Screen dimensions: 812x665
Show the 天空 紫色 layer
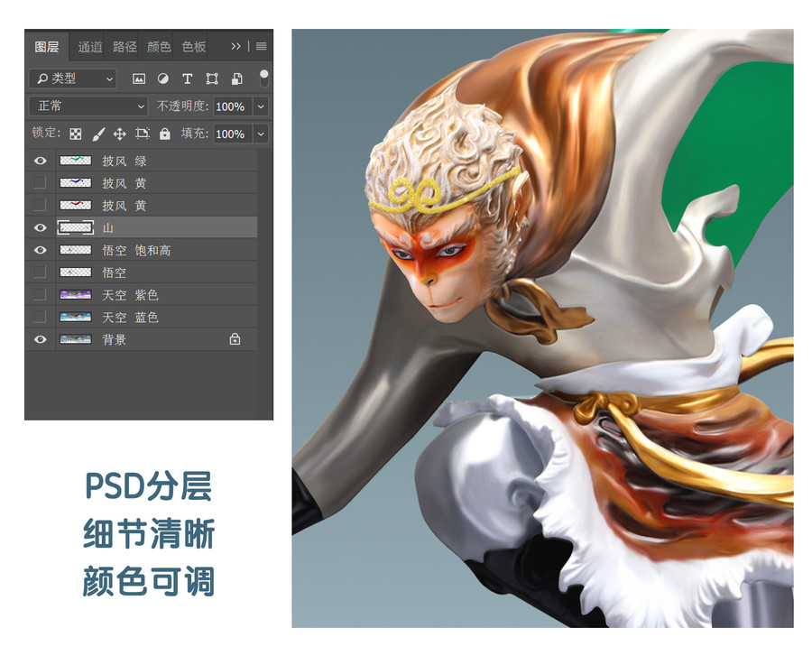[40, 294]
